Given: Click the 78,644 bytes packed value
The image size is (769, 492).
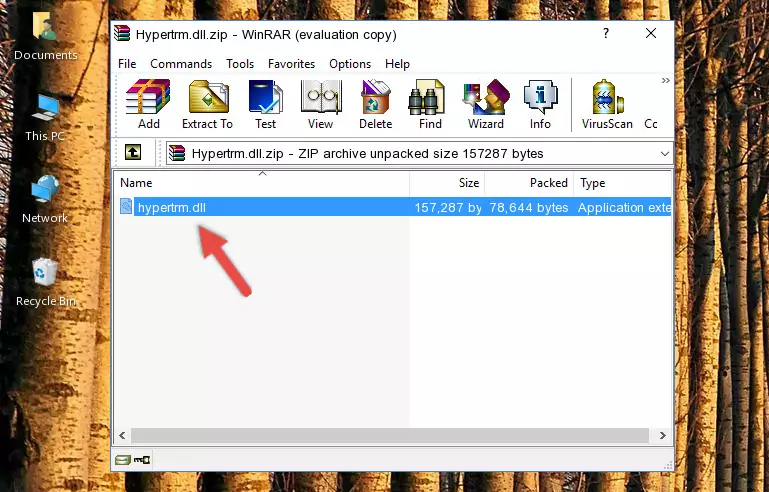Looking at the screenshot, I should 529,207.
